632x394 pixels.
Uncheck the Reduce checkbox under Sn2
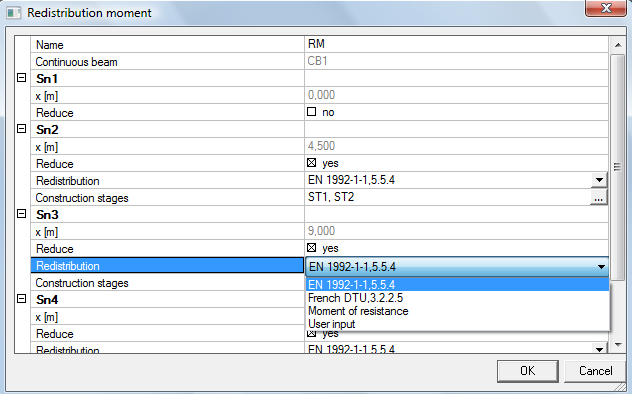(x=312, y=163)
